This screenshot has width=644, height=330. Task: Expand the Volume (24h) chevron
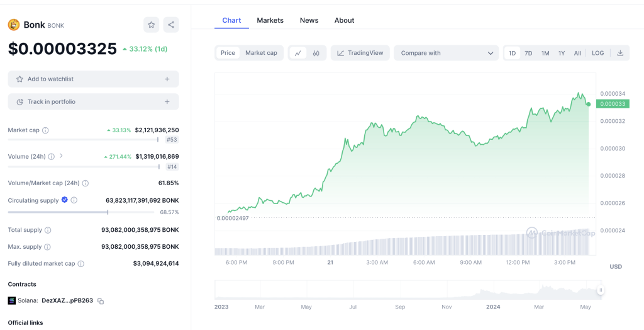61,156
